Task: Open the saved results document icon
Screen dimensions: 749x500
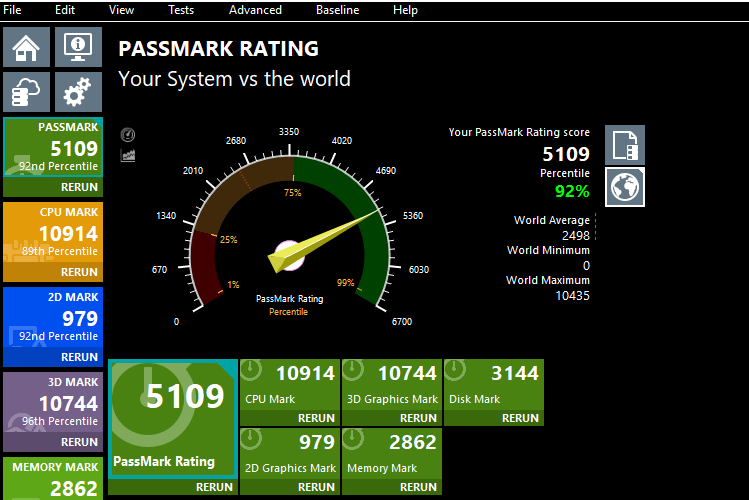Action: point(625,145)
